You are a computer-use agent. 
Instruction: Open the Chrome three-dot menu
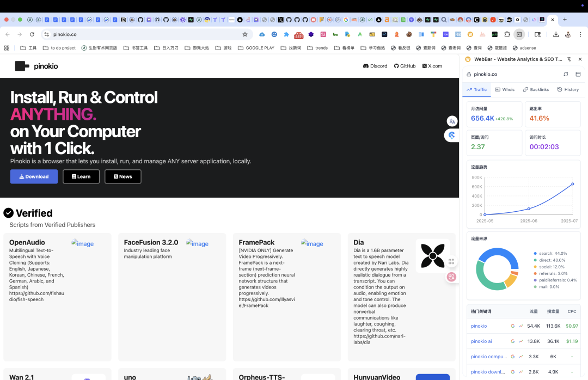(580, 34)
